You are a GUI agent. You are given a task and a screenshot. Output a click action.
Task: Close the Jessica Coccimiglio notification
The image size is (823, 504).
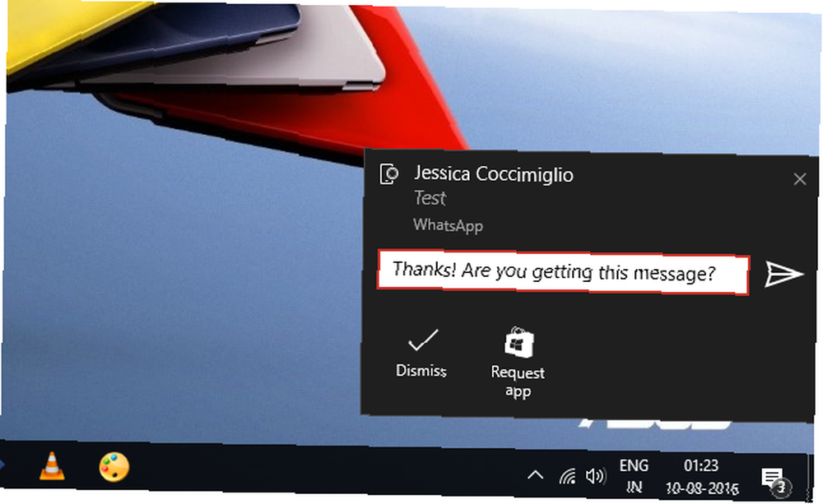click(800, 179)
